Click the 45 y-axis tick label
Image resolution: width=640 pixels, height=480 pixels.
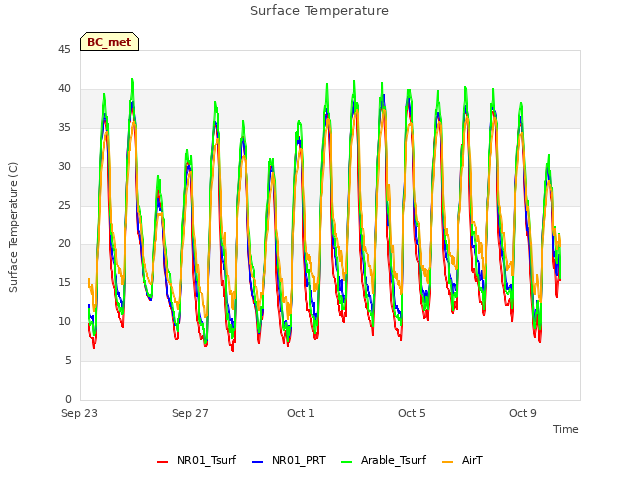[64, 50]
